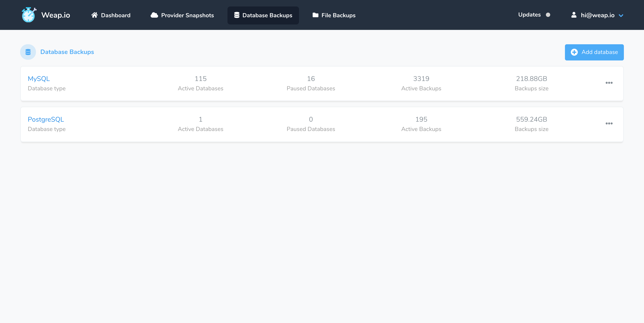
Task: Click the 115 Active Databases value
Action: coord(201,79)
